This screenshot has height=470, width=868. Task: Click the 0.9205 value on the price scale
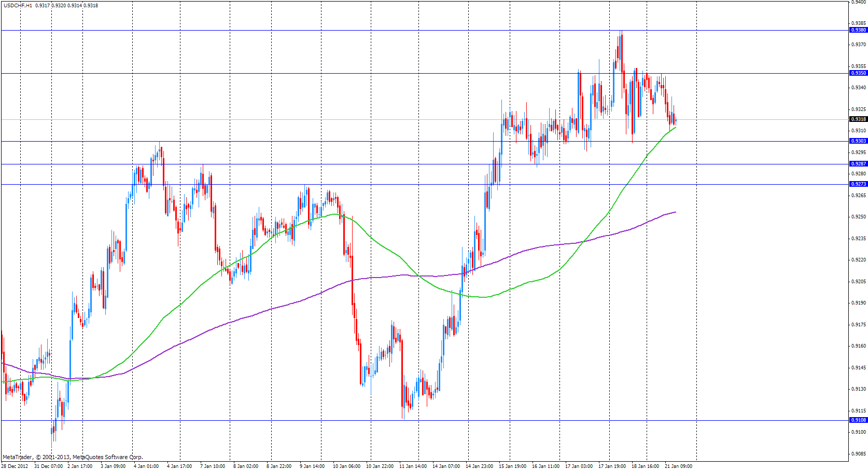pos(859,282)
